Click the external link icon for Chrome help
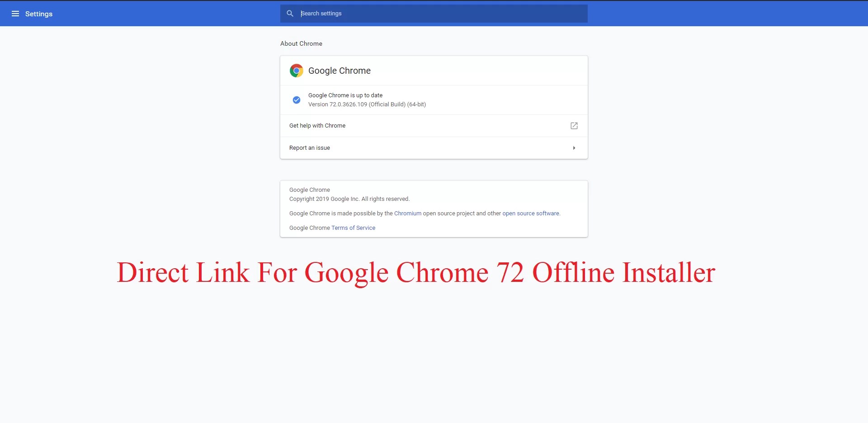Image resolution: width=868 pixels, height=423 pixels. click(x=574, y=126)
